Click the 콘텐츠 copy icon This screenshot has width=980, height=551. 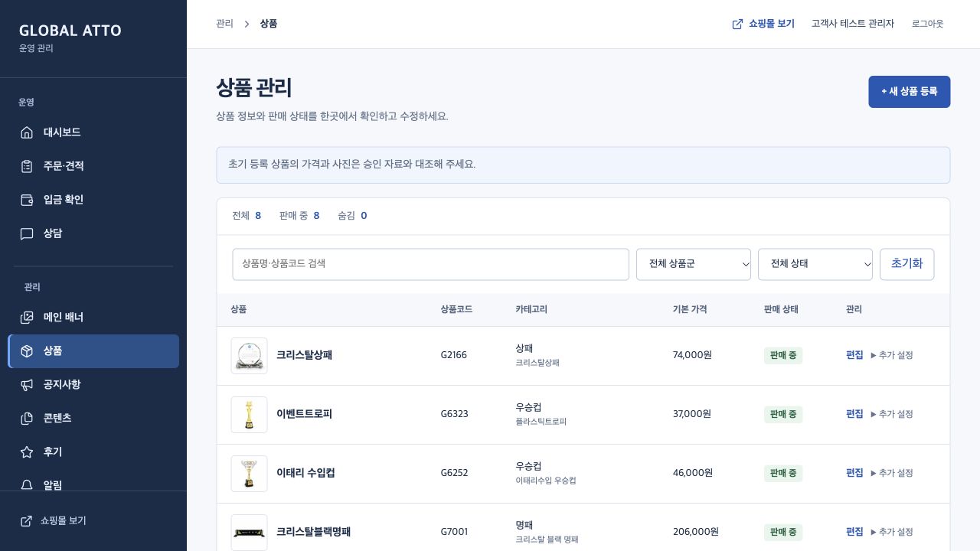[27, 418]
